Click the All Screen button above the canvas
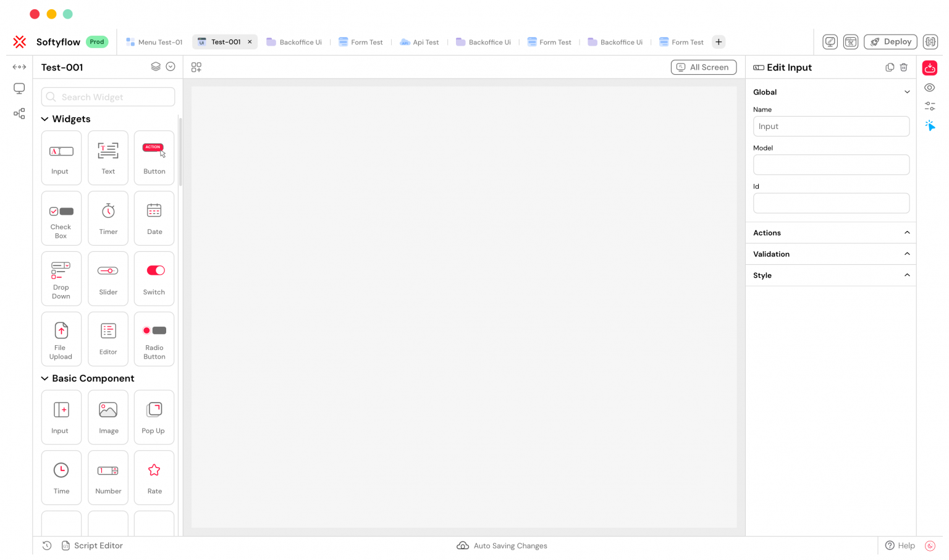 (x=704, y=67)
